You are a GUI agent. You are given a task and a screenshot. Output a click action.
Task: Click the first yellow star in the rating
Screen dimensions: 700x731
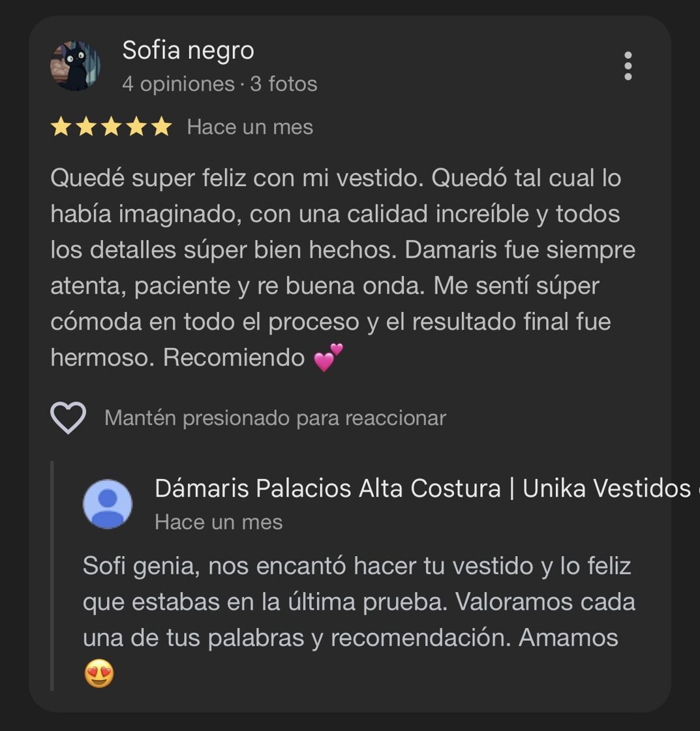pyautogui.click(x=61, y=127)
